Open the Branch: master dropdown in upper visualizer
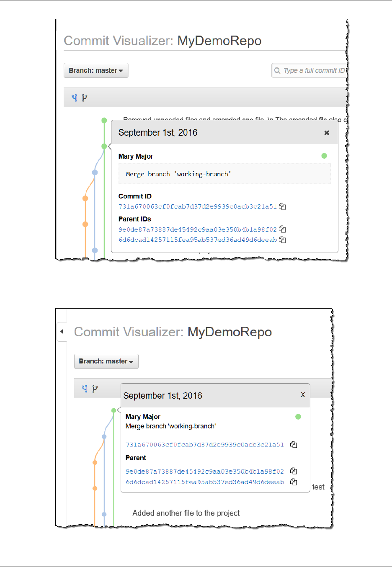 (96, 70)
